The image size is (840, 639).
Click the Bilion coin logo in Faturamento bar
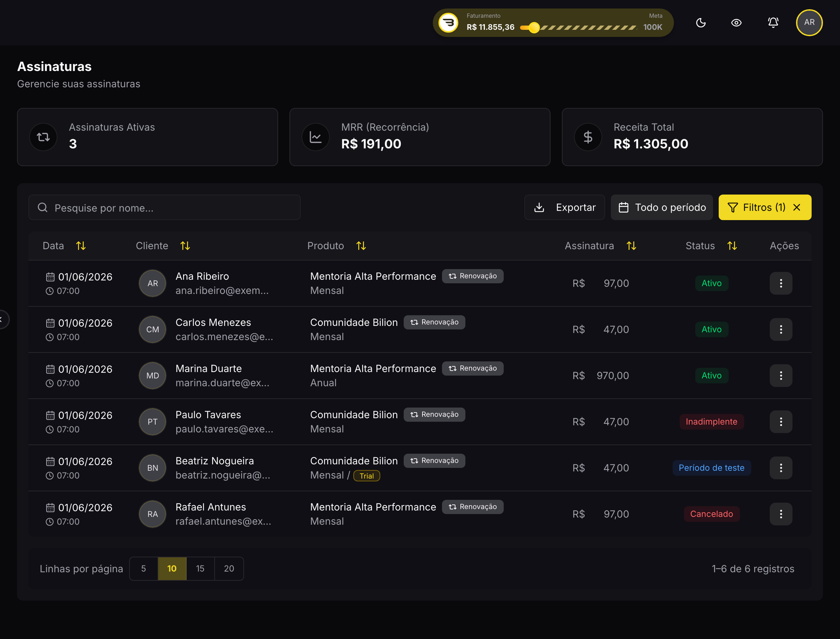[x=448, y=23]
